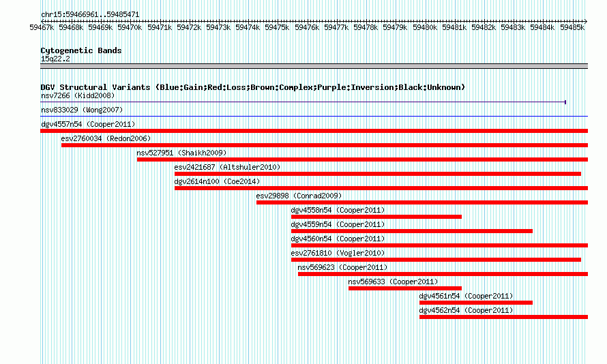
Task: Click the red bar under esv29898
Action: 422,202
